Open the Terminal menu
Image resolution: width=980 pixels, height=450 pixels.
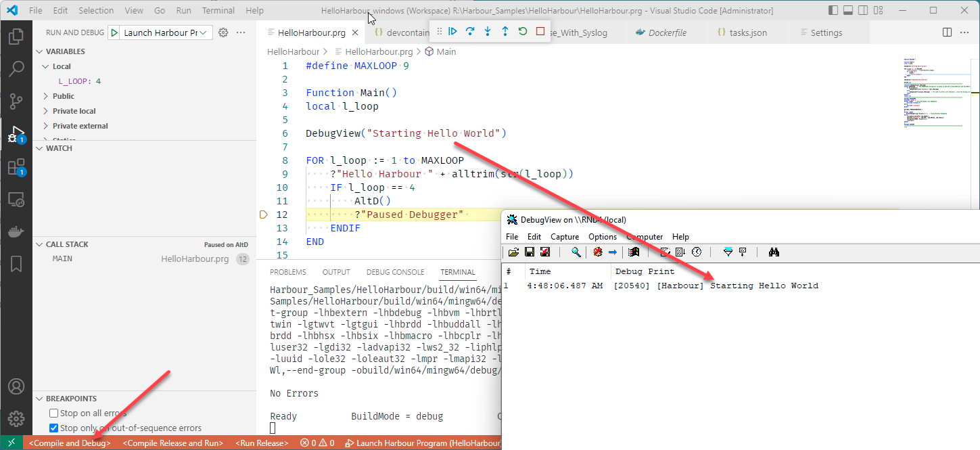coord(218,11)
